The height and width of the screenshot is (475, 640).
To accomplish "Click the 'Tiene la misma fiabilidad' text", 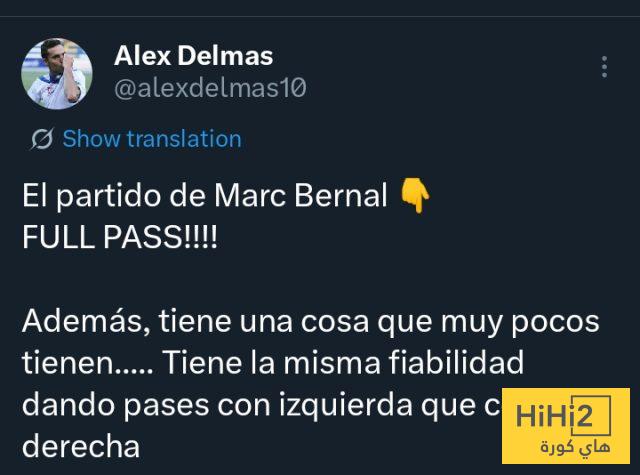I will coord(343,362).
